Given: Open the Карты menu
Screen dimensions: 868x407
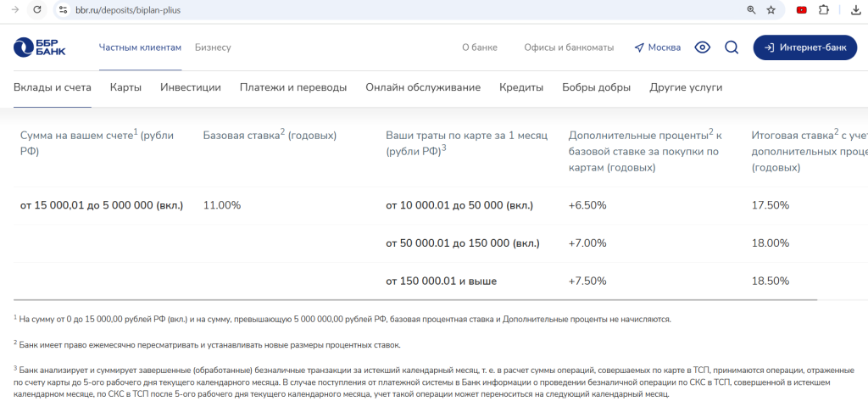Looking at the screenshot, I should click(125, 87).
